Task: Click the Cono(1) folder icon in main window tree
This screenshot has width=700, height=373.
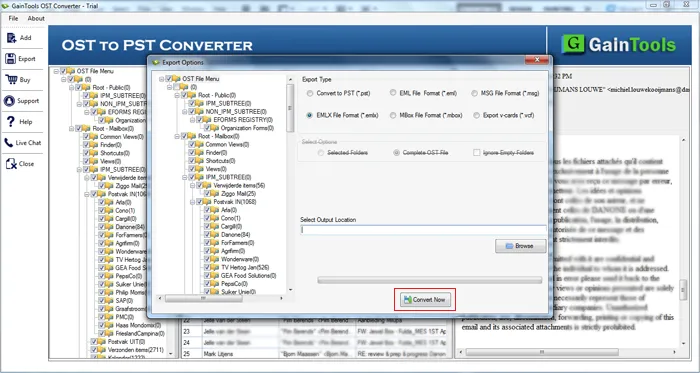Action: click(x=110, y=210)
